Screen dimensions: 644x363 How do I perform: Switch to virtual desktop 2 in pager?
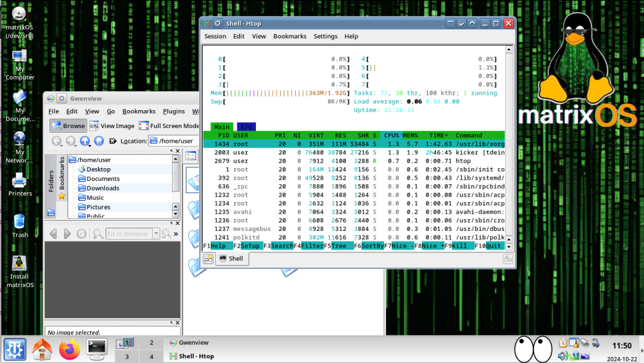(151, 342)
